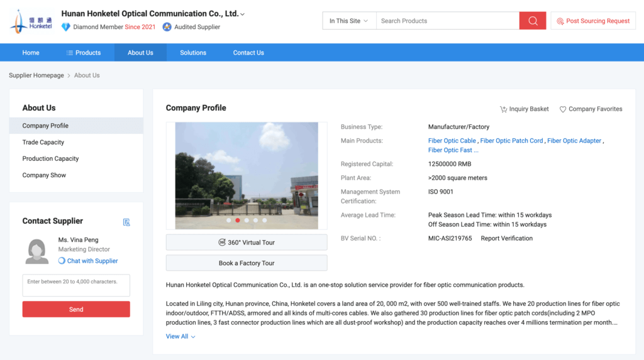Click Chat with Supplier link
Viewport: 644px width, 360px height.
pos(92,261)
